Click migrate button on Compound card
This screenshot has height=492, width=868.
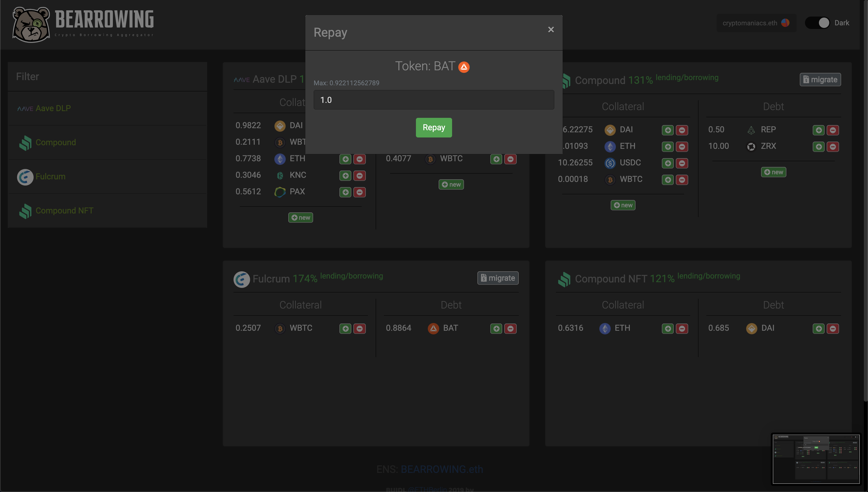click(820, 80)
